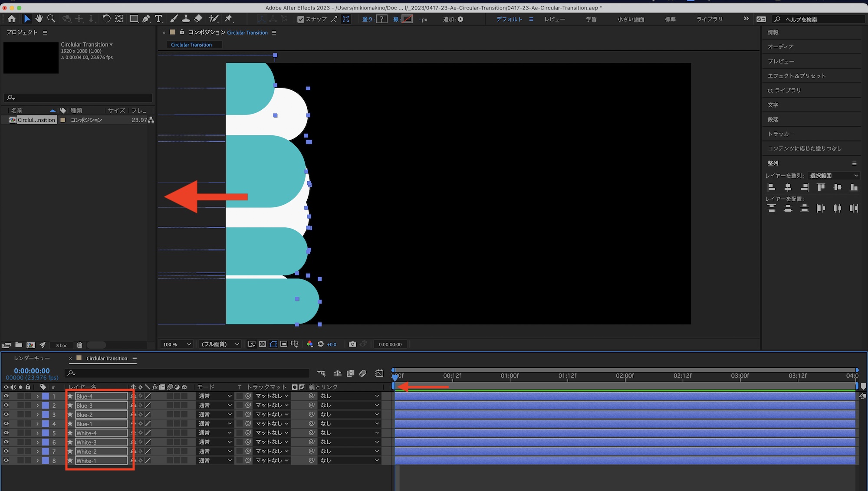The height and width of the screenshot is (491, 868).
Task: Click the blue timecode 0:00:00:00
Action: [x=32, y=371]
